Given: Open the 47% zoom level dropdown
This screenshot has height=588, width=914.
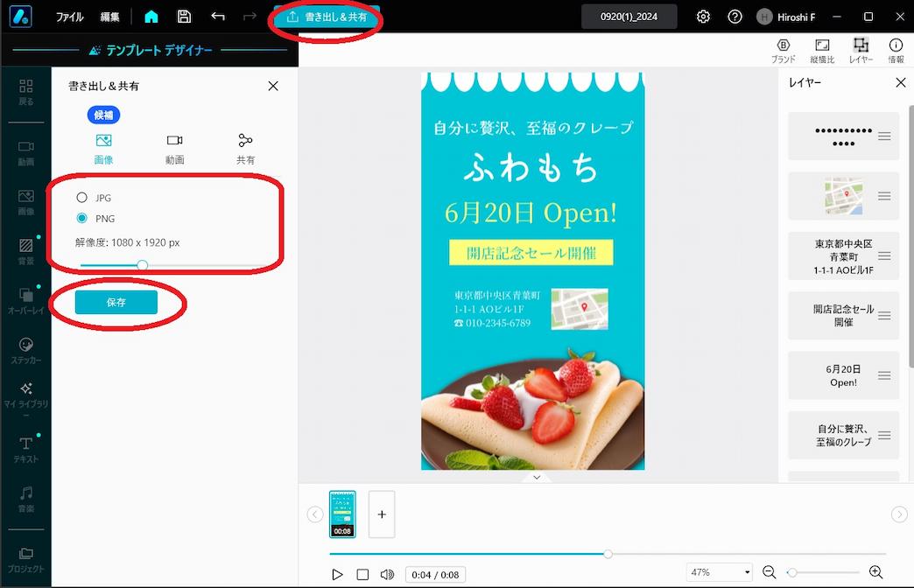Looking at the screenshot, I should [719, 571].
